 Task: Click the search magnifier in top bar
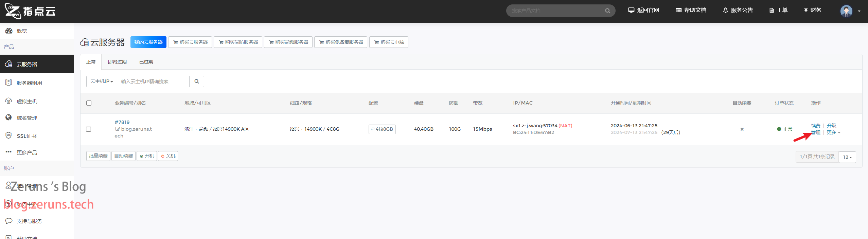click(x=607, y=11)
